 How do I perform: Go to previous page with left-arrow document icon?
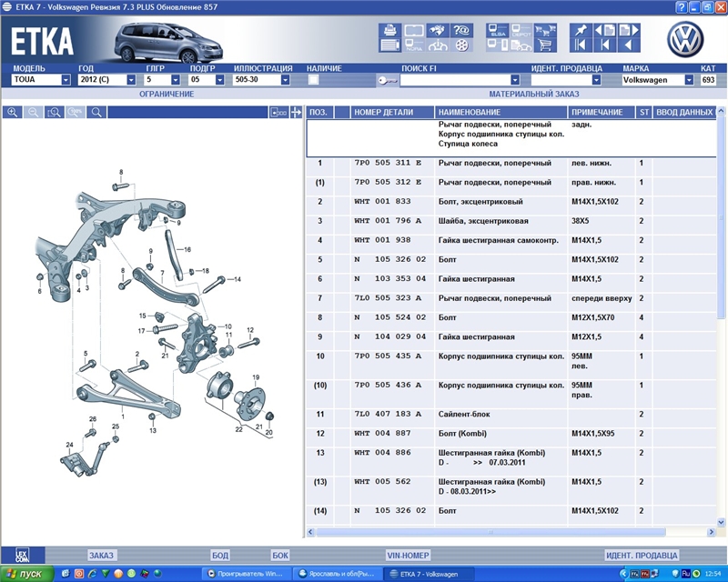pyautogui.click(x=605, y=31)
